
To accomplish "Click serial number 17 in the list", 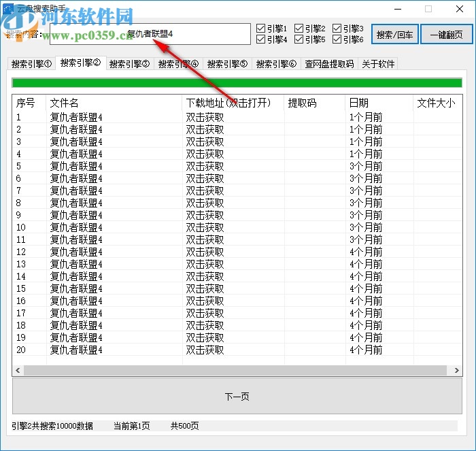I will [x=21, y=313].
